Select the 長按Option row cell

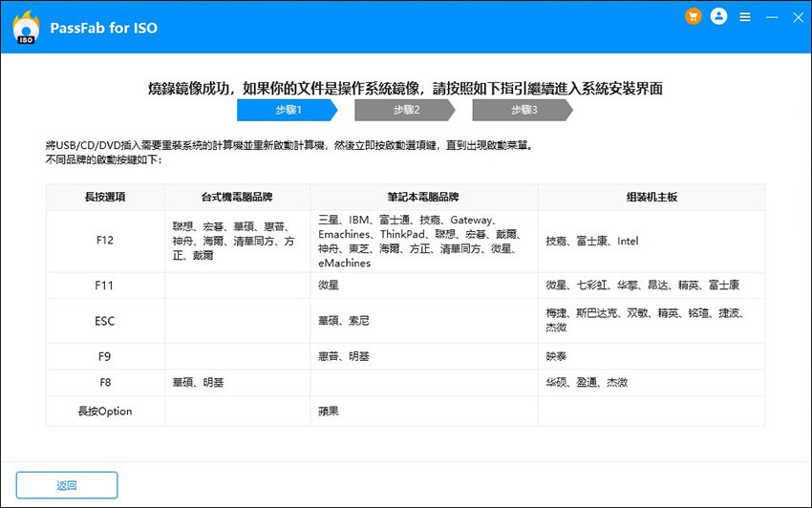click(x=105, y=412)
